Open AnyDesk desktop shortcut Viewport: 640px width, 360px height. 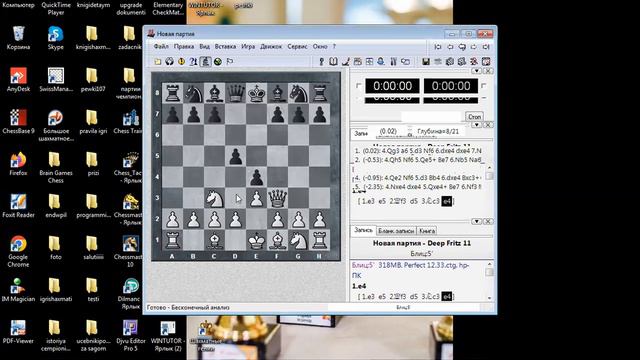(x=18, y=79)
